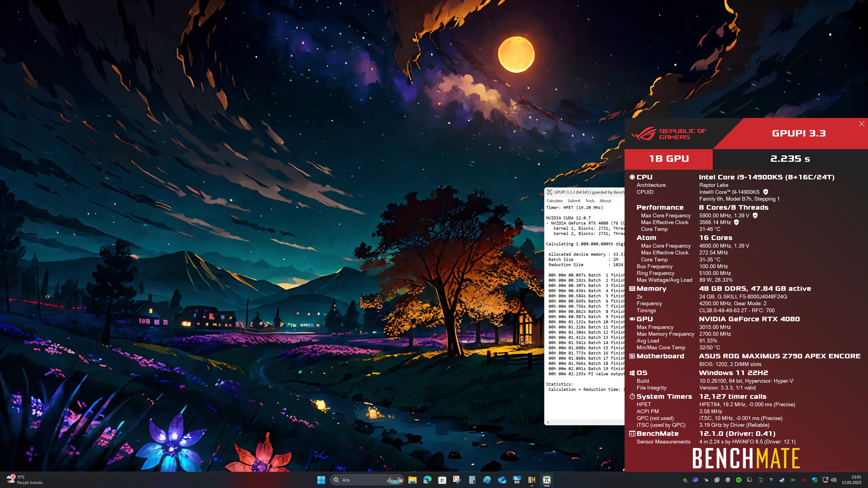Click the NVIDIA GeForce RTX 4080 heading

click(749, 319)
